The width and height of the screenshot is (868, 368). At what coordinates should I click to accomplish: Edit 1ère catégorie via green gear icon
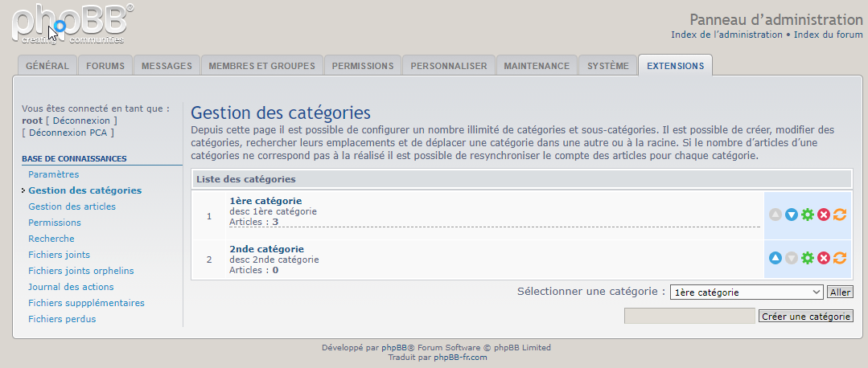[x=808, y=215]
